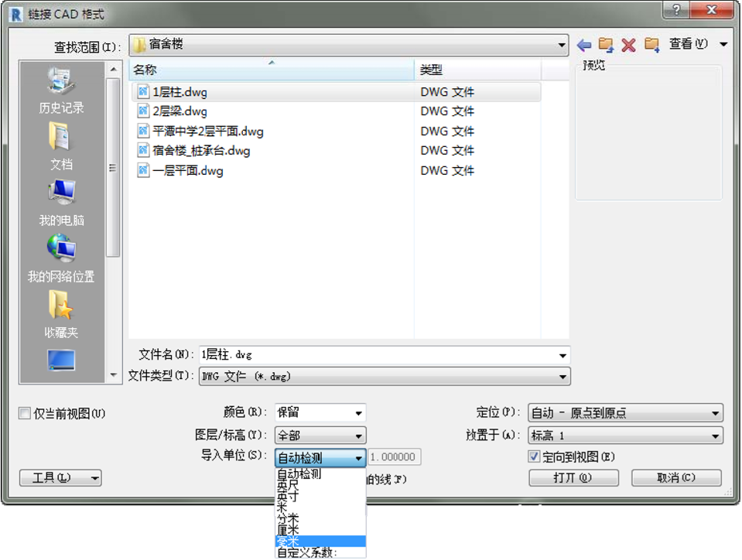Open the 定位 positioning dropdown

pos(625,413)
